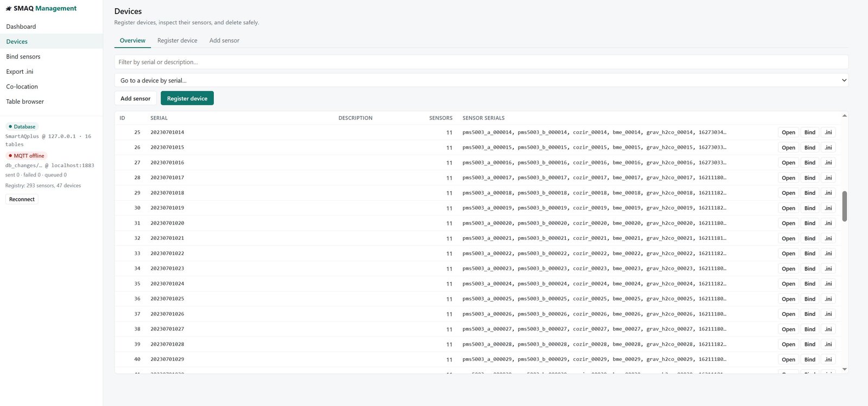Click the green Register device button
The height and width of the screenshot is (406, 868).
187,98
